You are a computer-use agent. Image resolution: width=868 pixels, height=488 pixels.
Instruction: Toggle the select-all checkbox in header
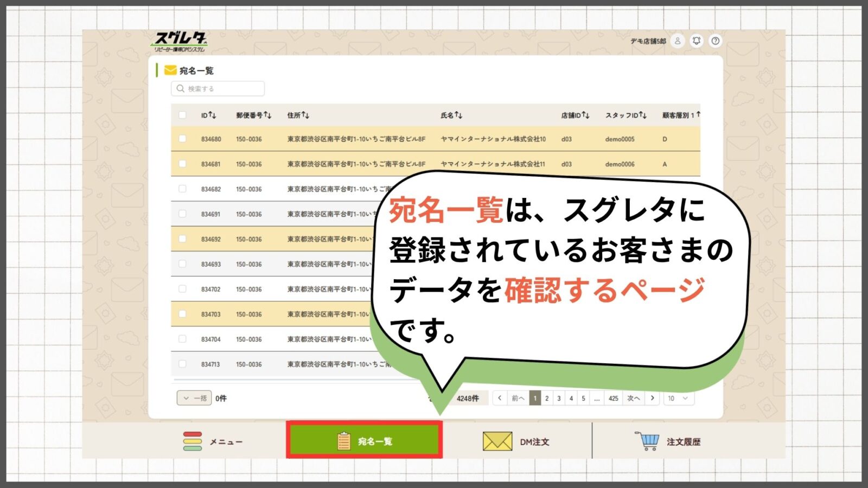click(182, 115)
